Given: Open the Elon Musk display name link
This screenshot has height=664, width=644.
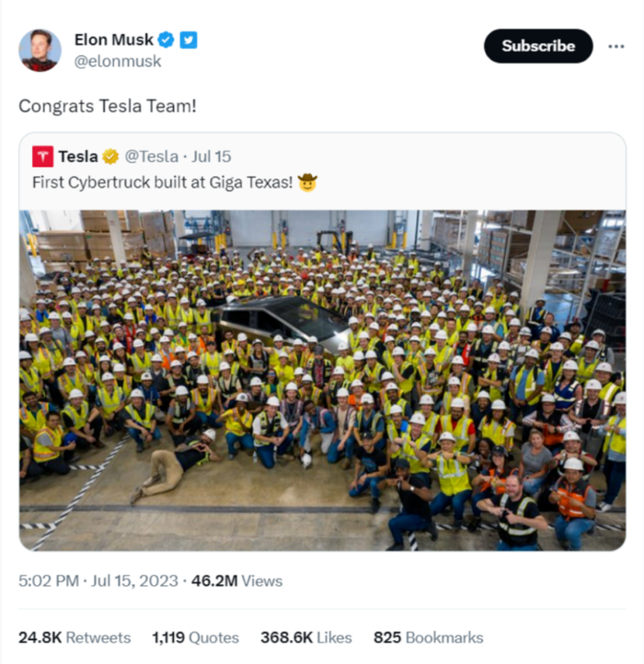Looking at the screenshot, I should (114, 40).
